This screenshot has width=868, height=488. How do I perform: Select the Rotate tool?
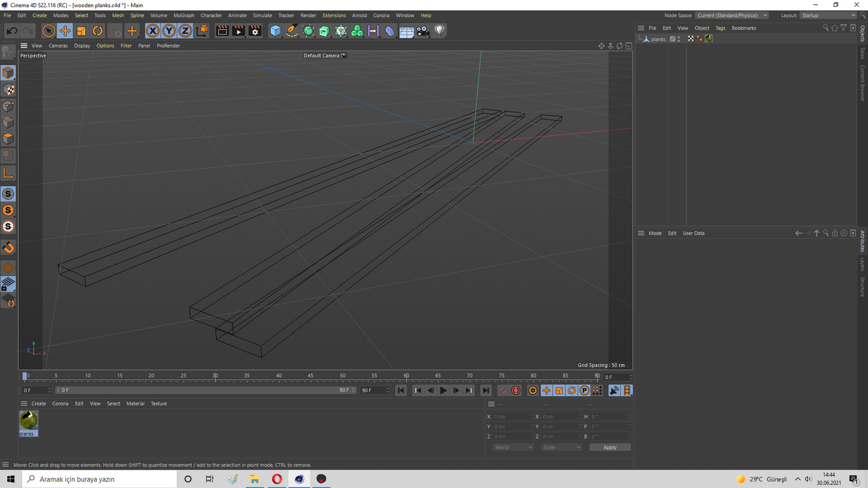click(97, 31)
